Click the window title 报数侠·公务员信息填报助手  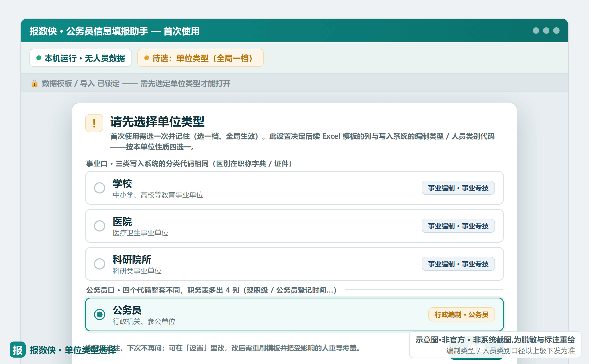tap(115, 31)
